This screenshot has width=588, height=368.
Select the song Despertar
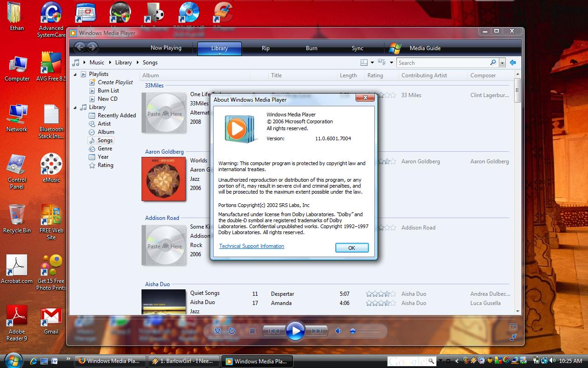click(283, 294)
